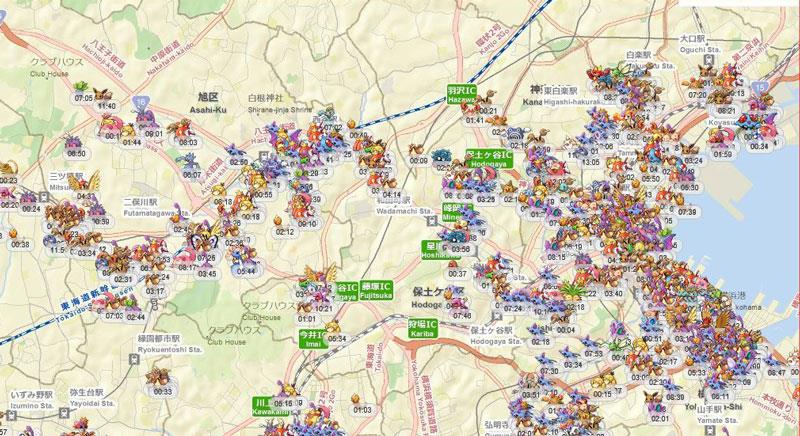Click the small marker showing 00:38
Screen dimensions: 800x436
(x=19, y=240)
